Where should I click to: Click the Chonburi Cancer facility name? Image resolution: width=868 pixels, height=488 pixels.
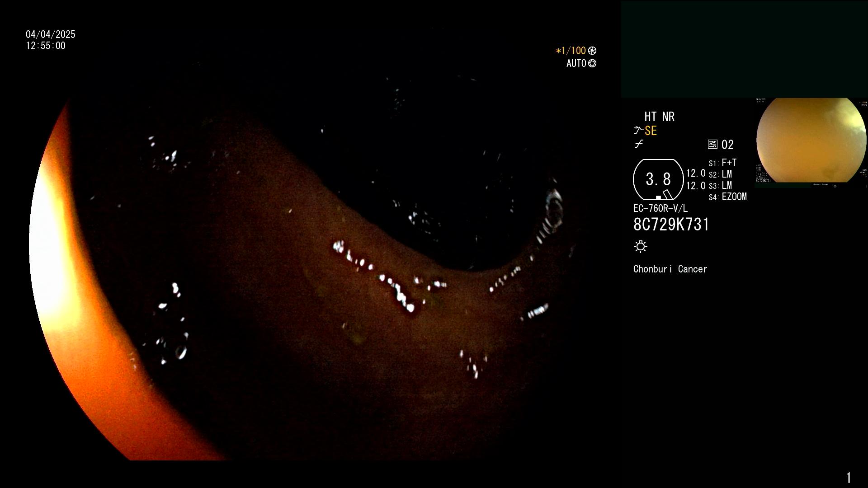(670, 269)
